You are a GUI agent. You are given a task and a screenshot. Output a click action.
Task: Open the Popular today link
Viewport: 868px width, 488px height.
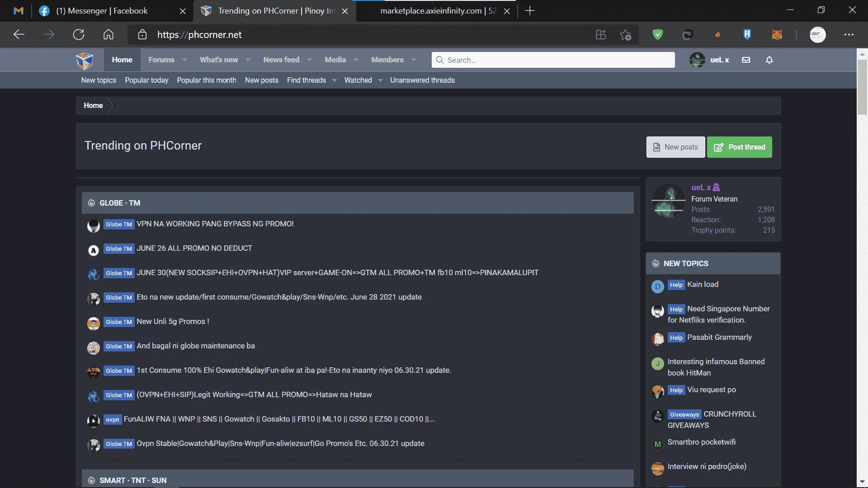click(x=146, y=80)
